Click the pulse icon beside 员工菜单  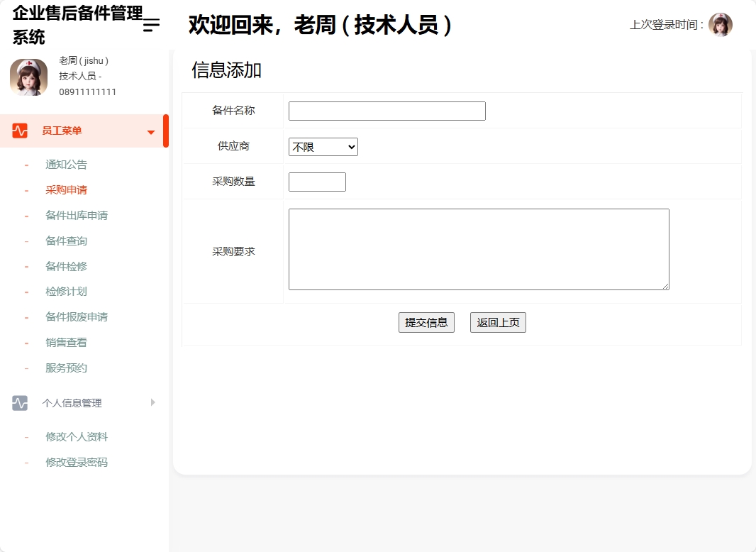pyautogui.click(x=19, y=131)
